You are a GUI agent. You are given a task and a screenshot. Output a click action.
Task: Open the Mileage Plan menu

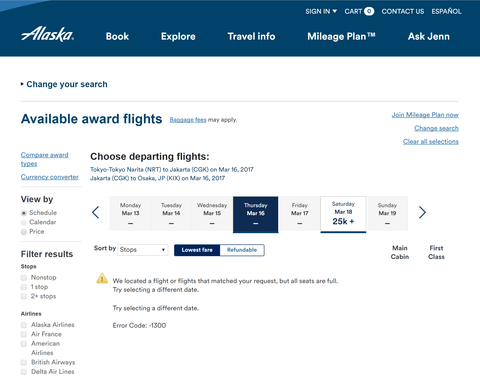tap(341, 36)
